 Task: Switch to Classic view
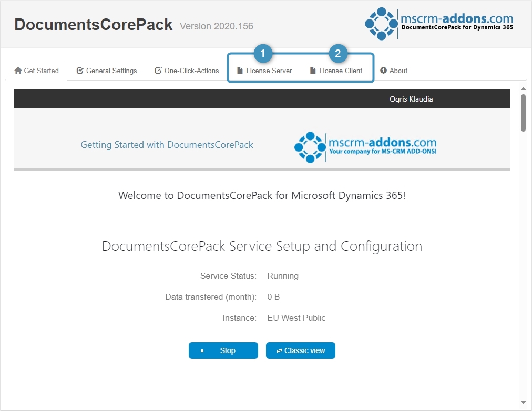pos(301,350)
